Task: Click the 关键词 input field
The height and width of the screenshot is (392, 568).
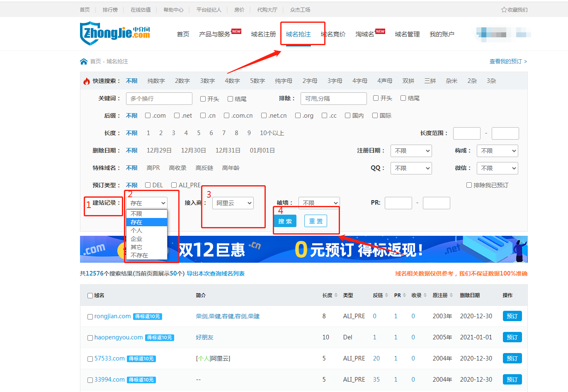Action: [x=159, y=99]
